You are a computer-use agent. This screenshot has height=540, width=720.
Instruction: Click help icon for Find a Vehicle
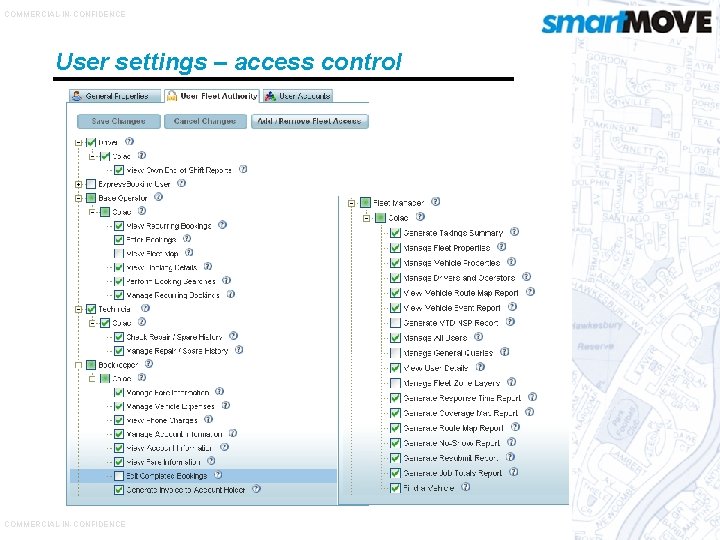point(466,487)
